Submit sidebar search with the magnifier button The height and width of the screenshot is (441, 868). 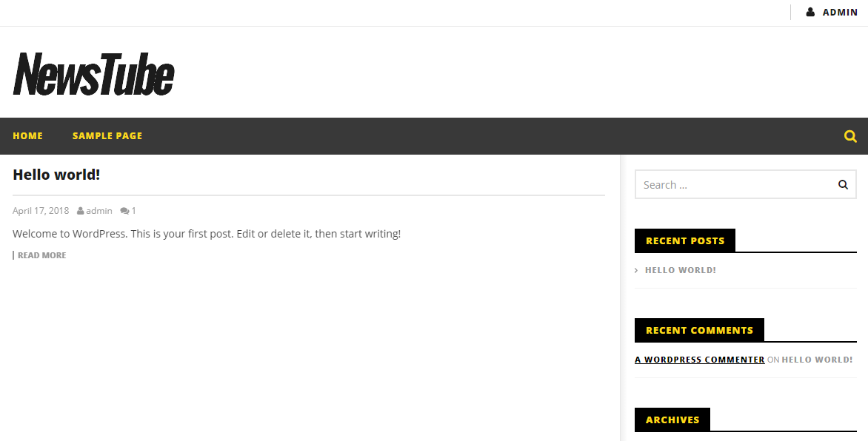843,185
